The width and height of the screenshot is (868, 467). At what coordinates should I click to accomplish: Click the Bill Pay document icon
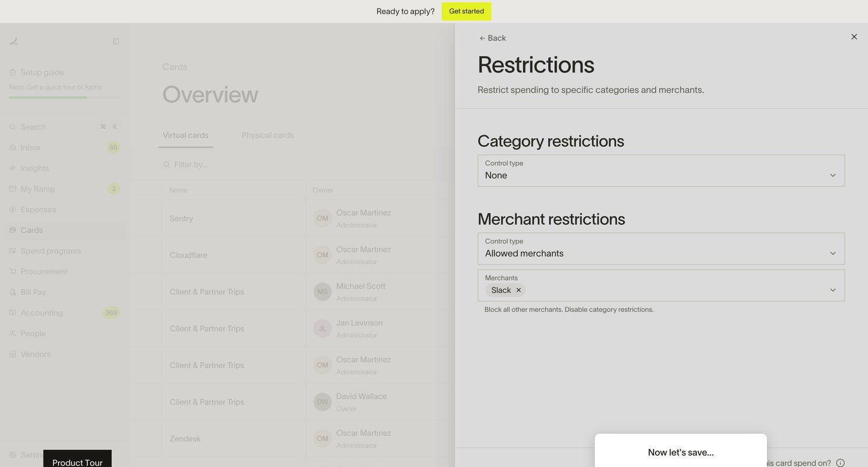tap(13, 292)
